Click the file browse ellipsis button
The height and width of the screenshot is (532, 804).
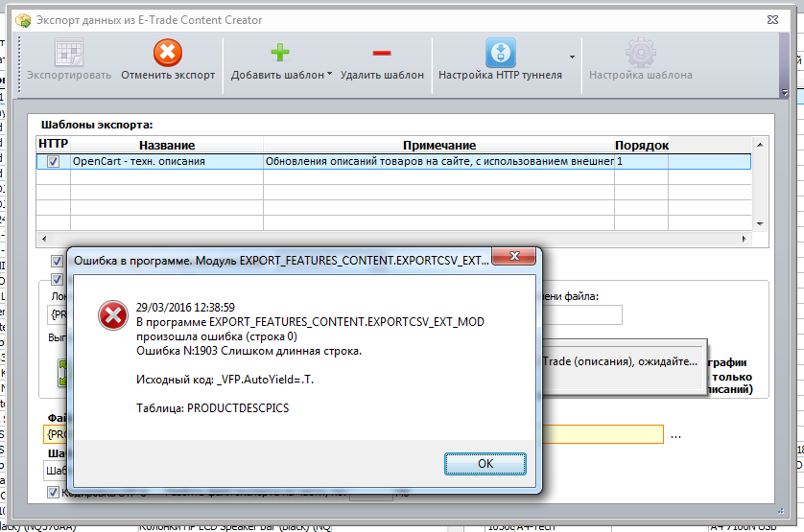(675, 435)
